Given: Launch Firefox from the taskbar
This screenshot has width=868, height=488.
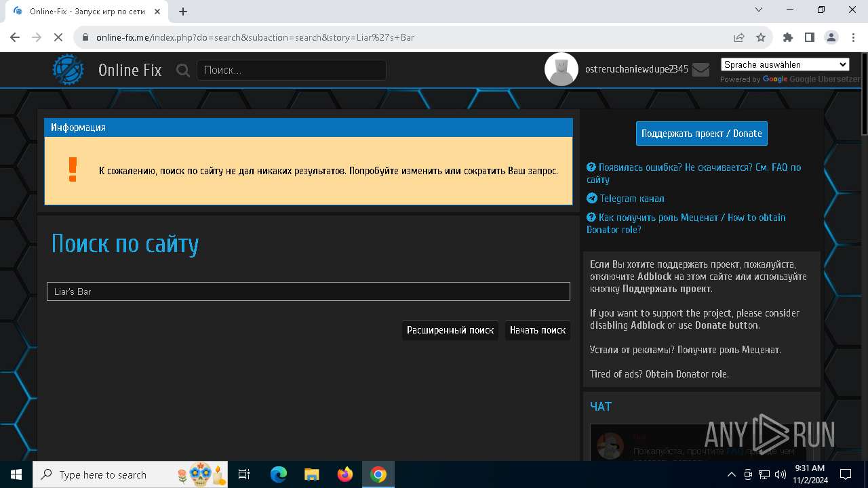Looking at the screenshot, I should 345,474.
